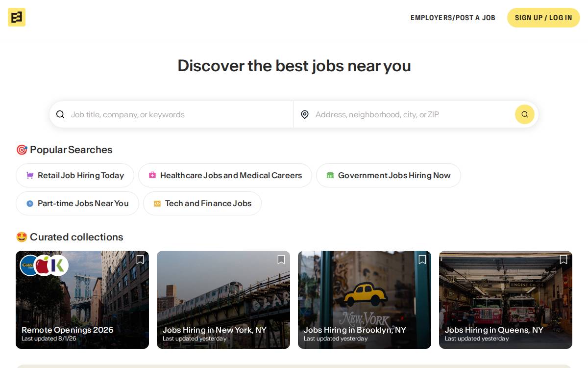The width and height of the screenshot is (588, 368).
Task: Bookmark the Jobs Hiring in New York collection
Action: [x=281, y=260]
